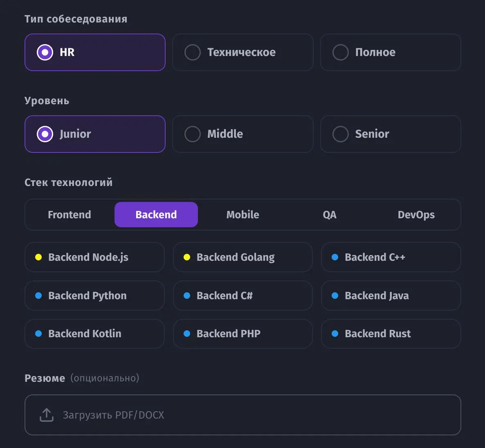Viewport: 485px width, 448px height.
Task: Select Backend C# technology
Action: tap(243, 296)
